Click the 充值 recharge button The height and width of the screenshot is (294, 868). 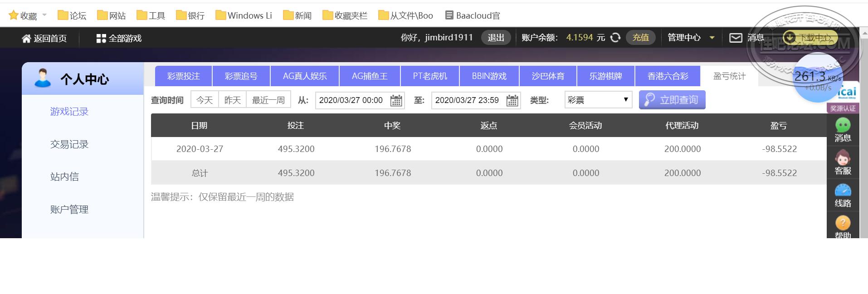point(641,38)
